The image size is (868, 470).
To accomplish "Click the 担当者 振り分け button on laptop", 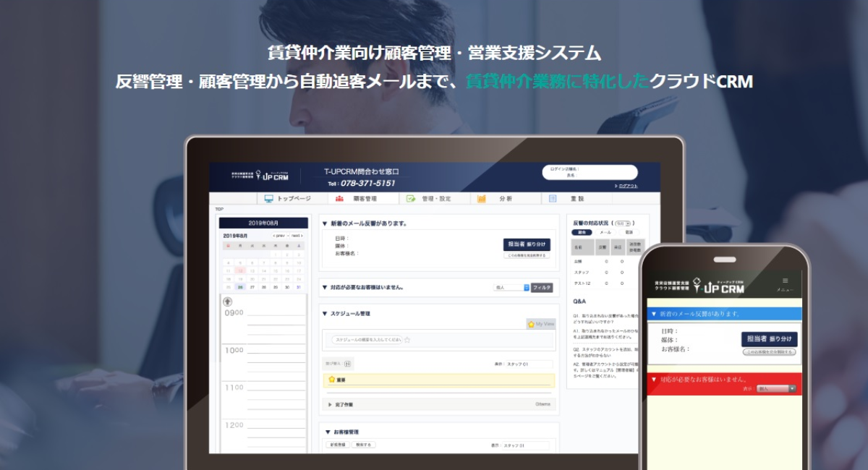I will tap(527, 244).
